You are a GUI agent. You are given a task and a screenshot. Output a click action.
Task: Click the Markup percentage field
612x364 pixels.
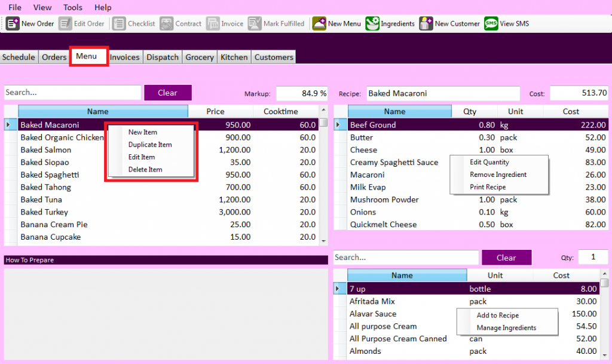pyautogui.click(x=301, y=93)
